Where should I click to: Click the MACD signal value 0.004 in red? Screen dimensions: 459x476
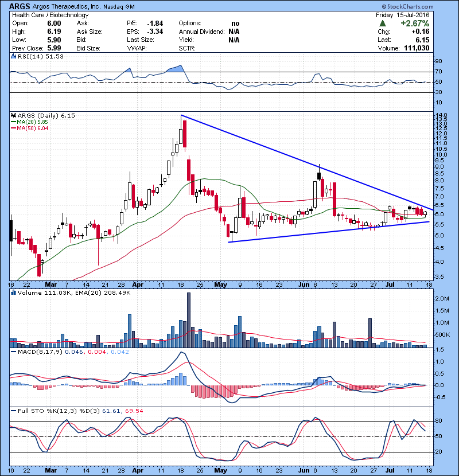coord(97,352)
